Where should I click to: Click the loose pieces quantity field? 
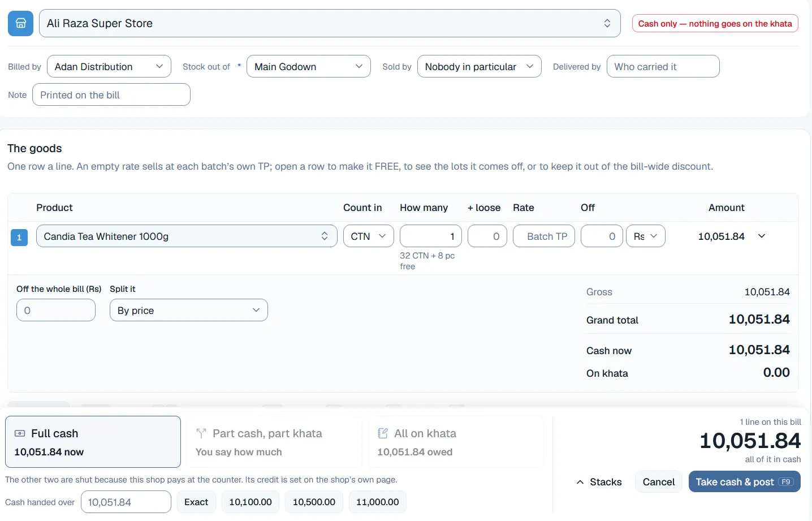(487, 236)
